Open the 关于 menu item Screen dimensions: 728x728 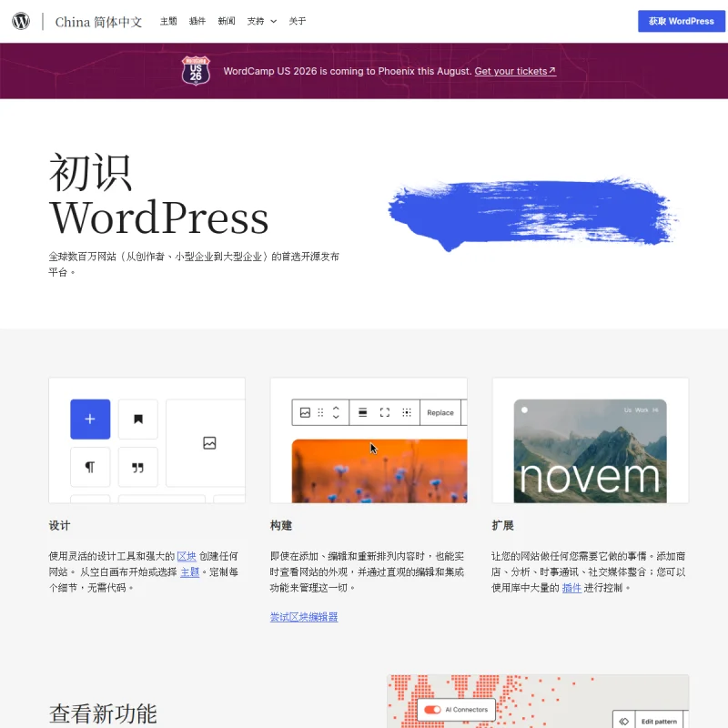298,21
